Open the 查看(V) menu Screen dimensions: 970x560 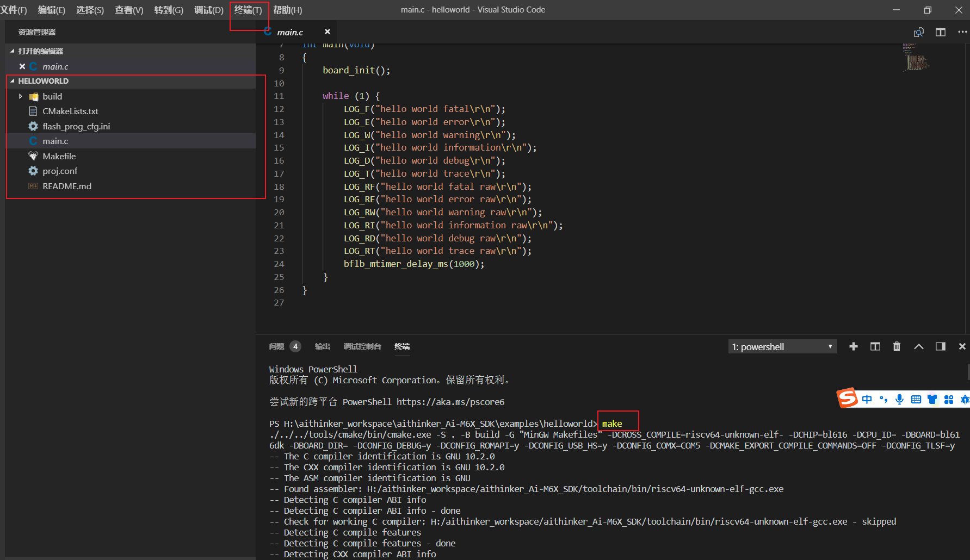point(129,10)
